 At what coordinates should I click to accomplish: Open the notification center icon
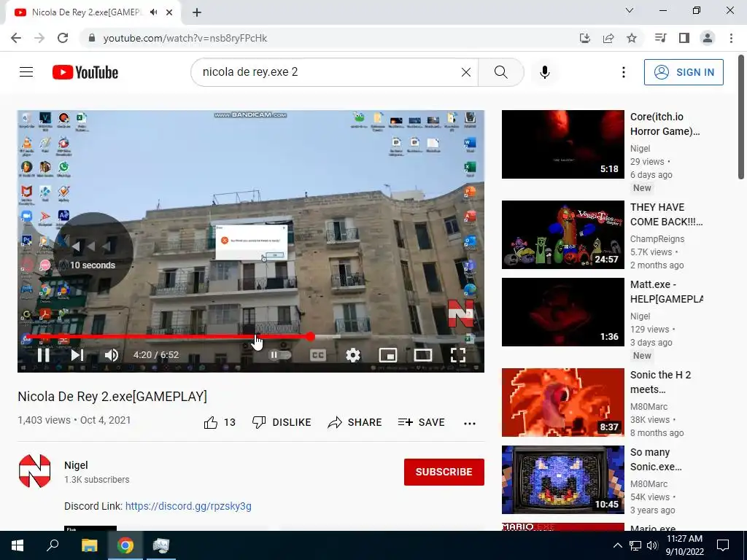723,545
